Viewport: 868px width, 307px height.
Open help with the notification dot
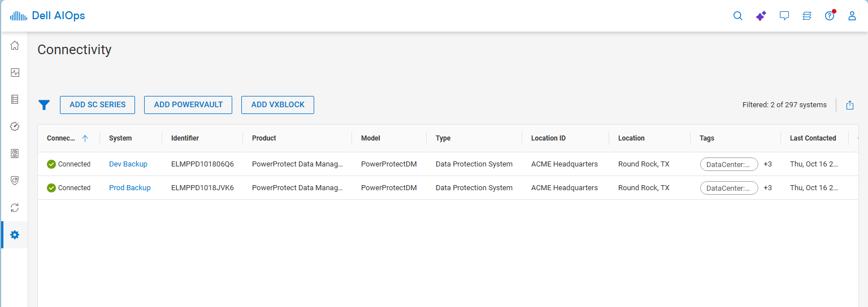[x=830, y=16]
